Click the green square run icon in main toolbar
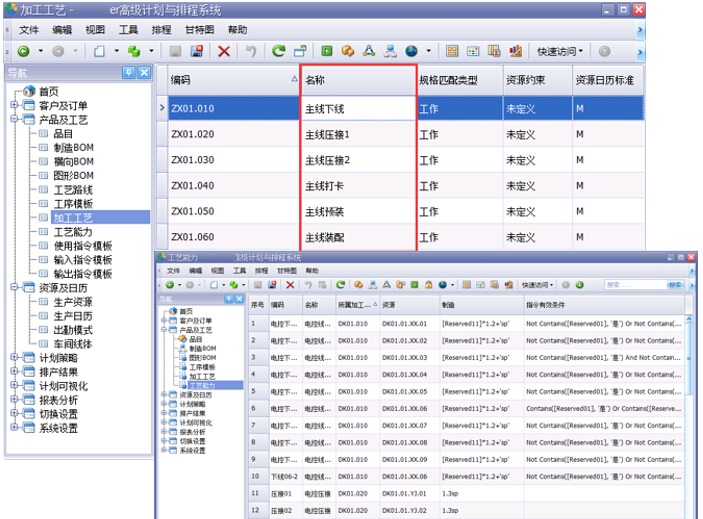703x519 pixels. click(327, 52)
